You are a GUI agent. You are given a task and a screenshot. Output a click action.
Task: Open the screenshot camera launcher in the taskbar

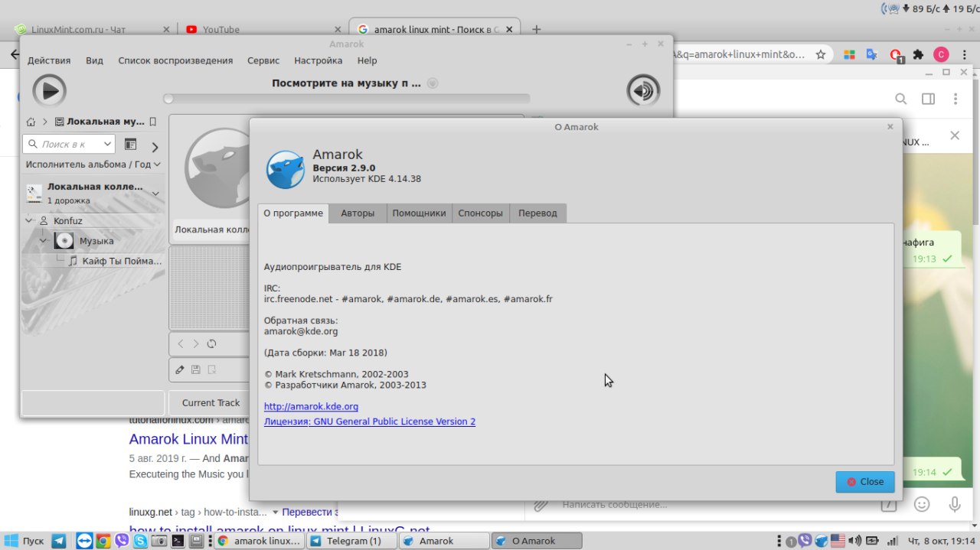159,541
